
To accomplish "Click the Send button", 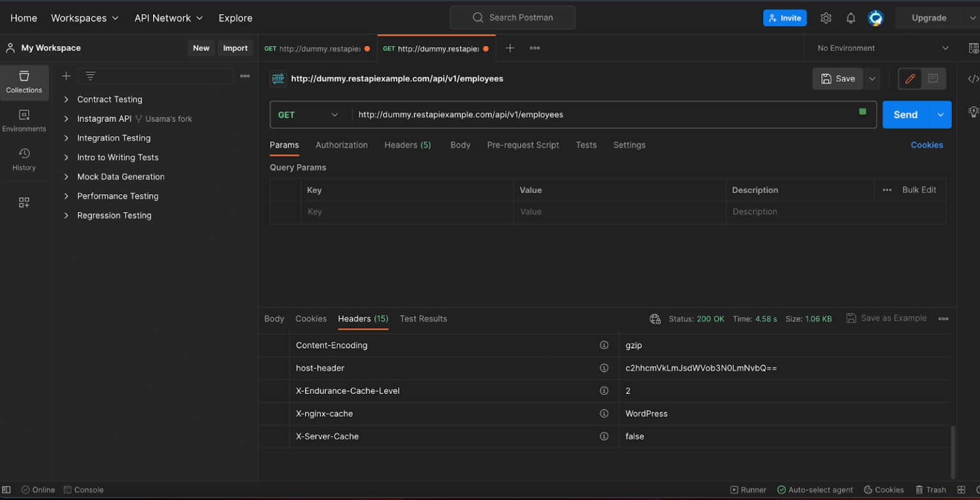I will click(x=905, y=115).
